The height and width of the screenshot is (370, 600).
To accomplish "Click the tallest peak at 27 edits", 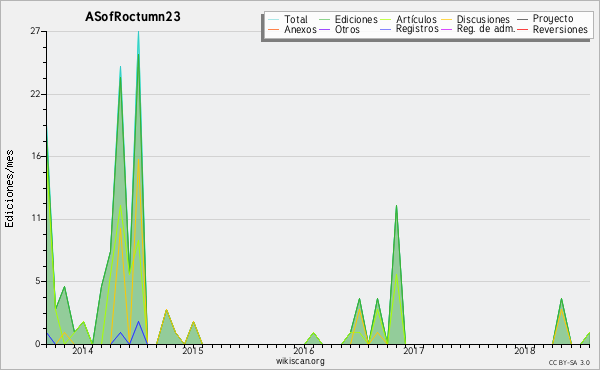I will click(138, 33).
